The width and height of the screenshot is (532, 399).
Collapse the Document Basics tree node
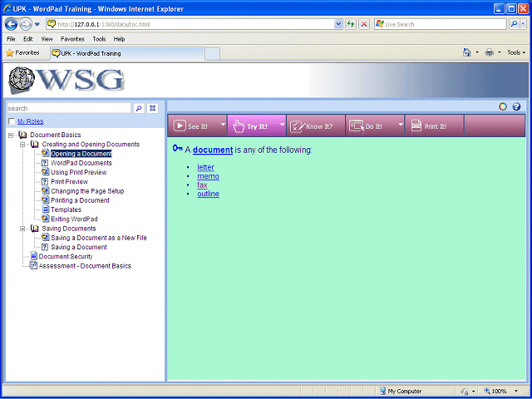[11, 135]
